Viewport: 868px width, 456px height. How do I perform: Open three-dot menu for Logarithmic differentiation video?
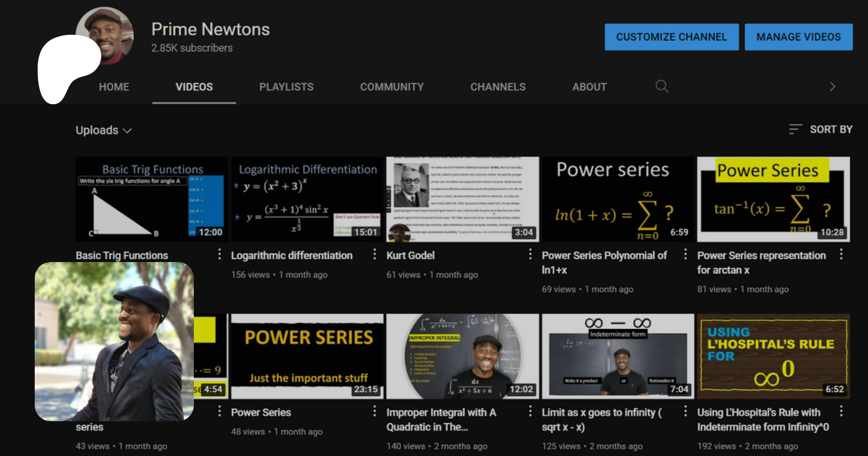coord(375,254)
